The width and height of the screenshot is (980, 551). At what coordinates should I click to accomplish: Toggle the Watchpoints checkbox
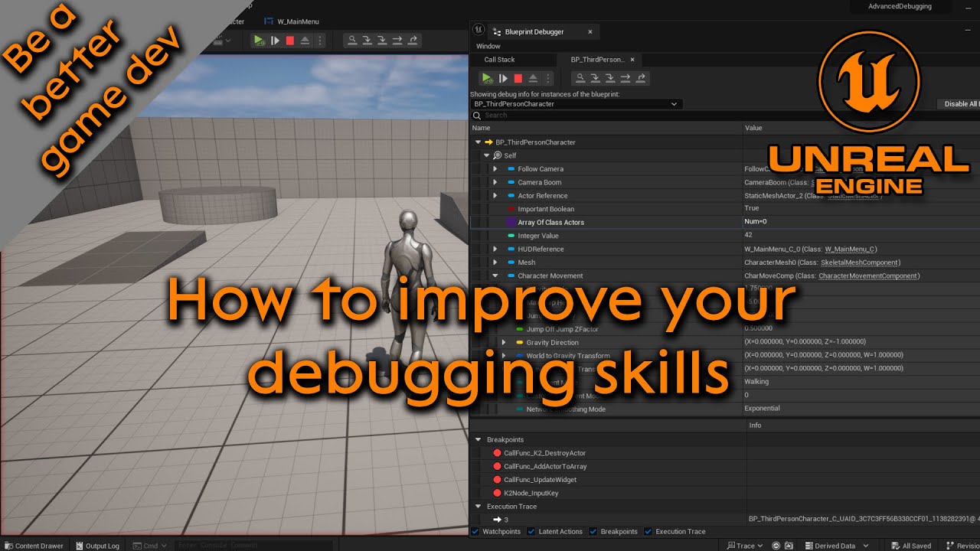475,531
